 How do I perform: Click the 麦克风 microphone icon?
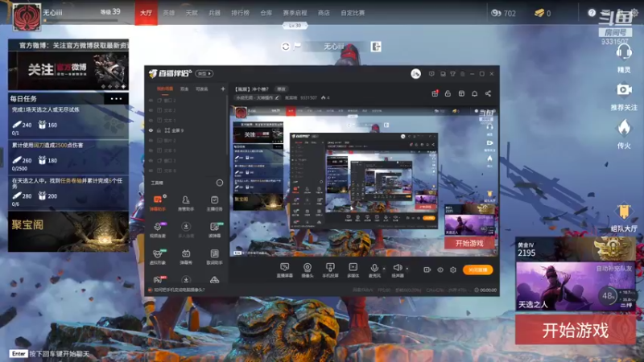pyautogui.click(x=374, y=269)
